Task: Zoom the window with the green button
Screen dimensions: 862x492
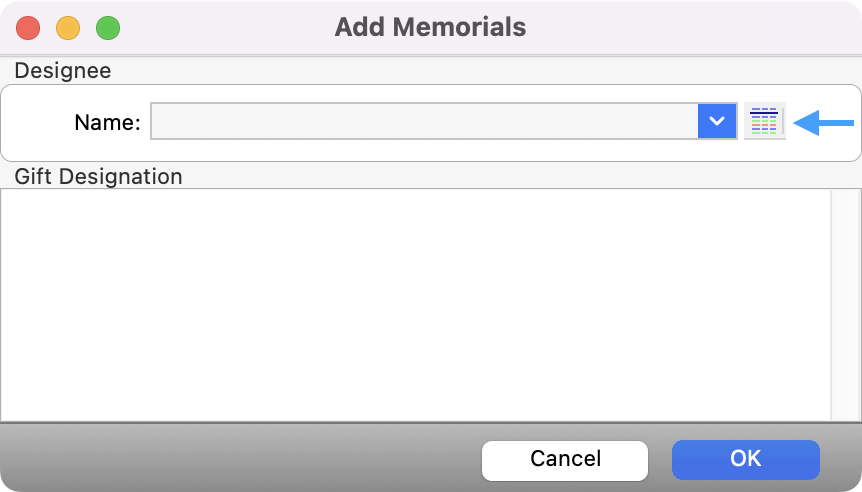Action: 108,27
